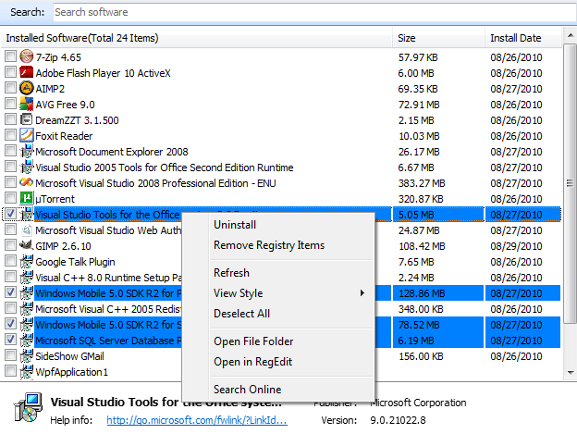The height and width of the screenshot is (434, 577).
Task: Click the µTorrent program icon
Action: (x=26, y=198)
